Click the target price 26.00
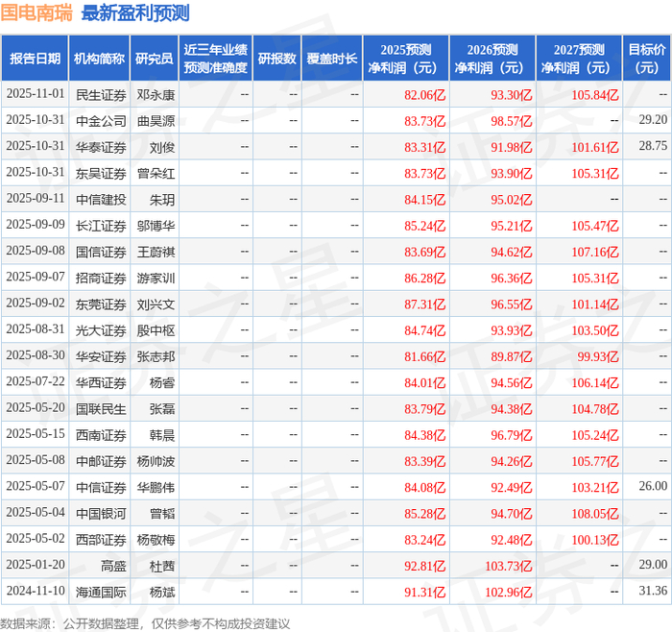 click(x=653, y=486)
